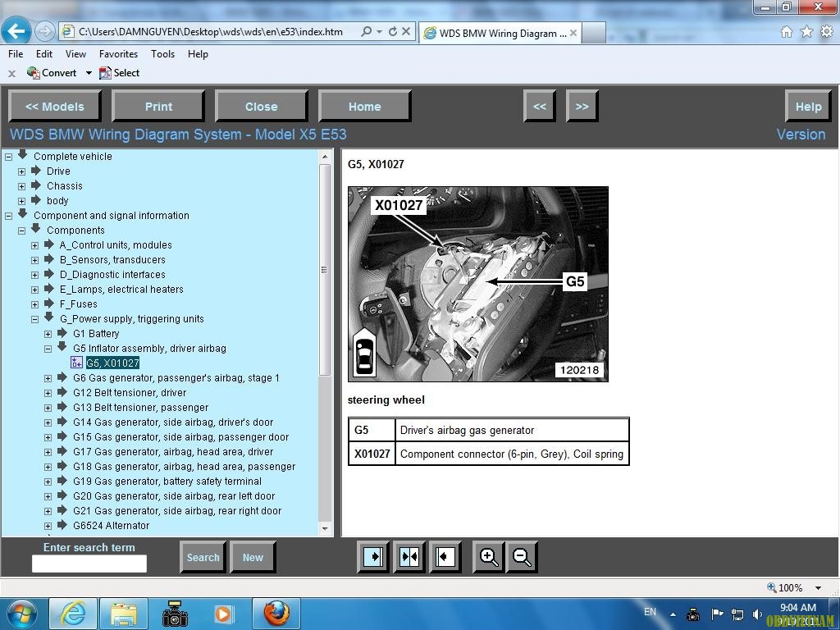Zoom out with the magnifier minus icon

522,557
